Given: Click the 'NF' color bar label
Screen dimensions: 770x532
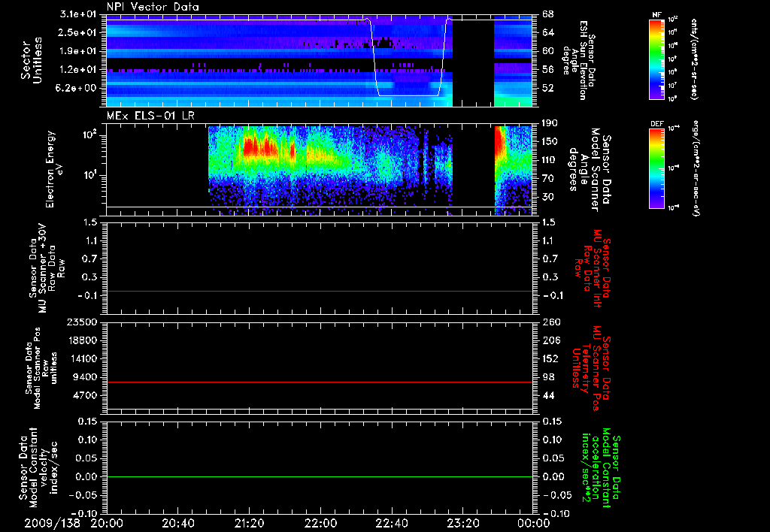Looking at the screenshot, I should pos(656,15).
